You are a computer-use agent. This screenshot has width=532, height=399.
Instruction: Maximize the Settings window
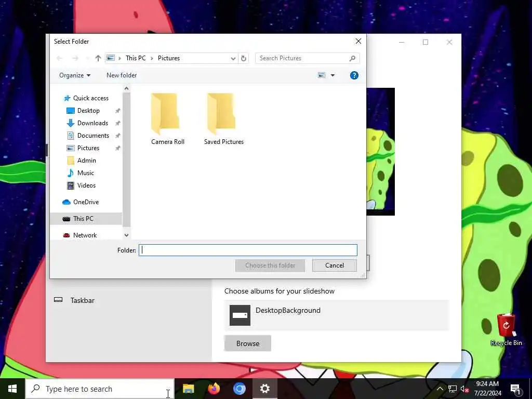(425, 42)
